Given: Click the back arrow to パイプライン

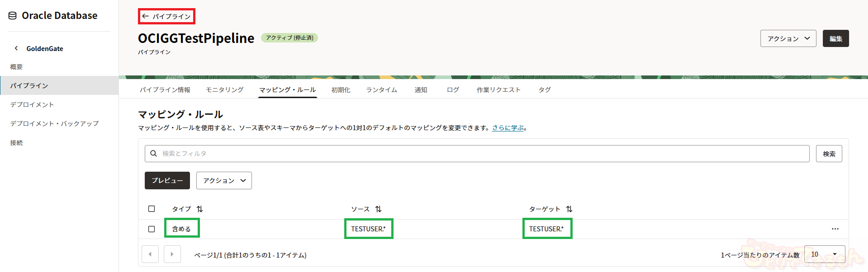Looking at the screenshot, I should click(145, 16).
